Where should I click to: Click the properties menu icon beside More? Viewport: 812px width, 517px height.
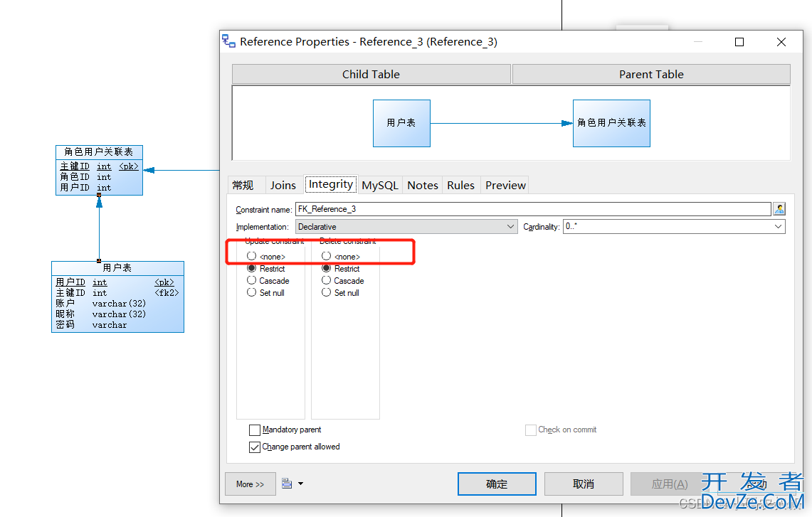(287, 484)
